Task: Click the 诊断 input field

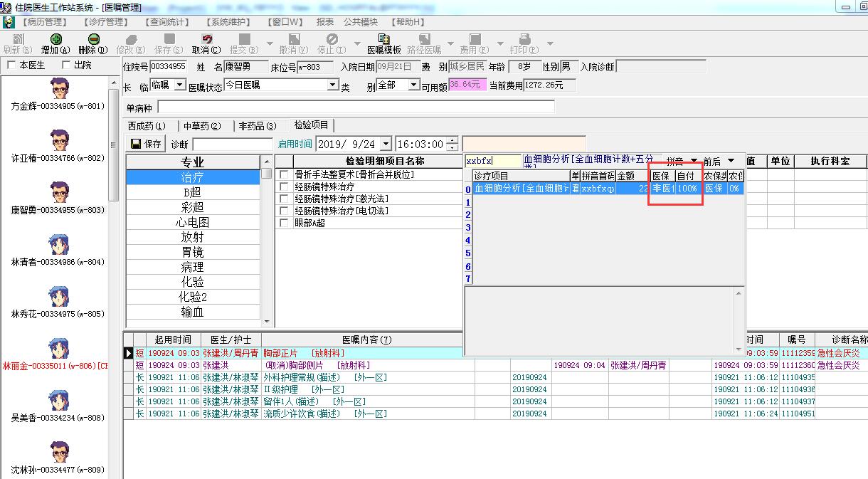Action: point(233,144)
